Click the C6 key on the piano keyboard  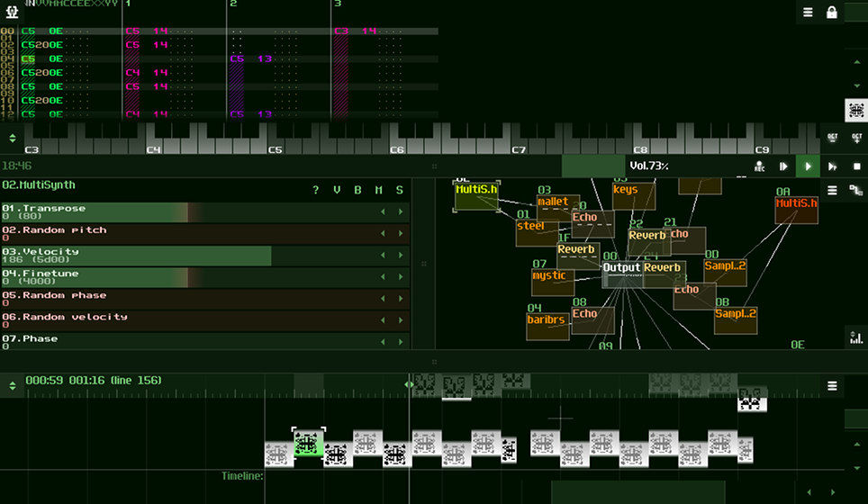point(397,146)
